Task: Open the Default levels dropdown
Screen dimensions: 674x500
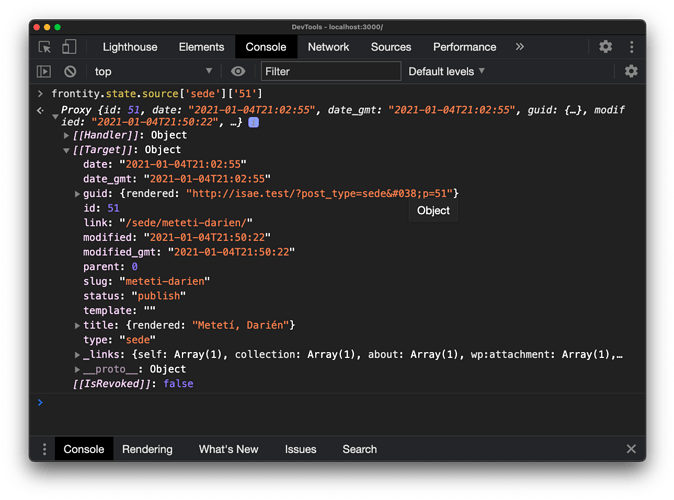Action: pos(446,72)
